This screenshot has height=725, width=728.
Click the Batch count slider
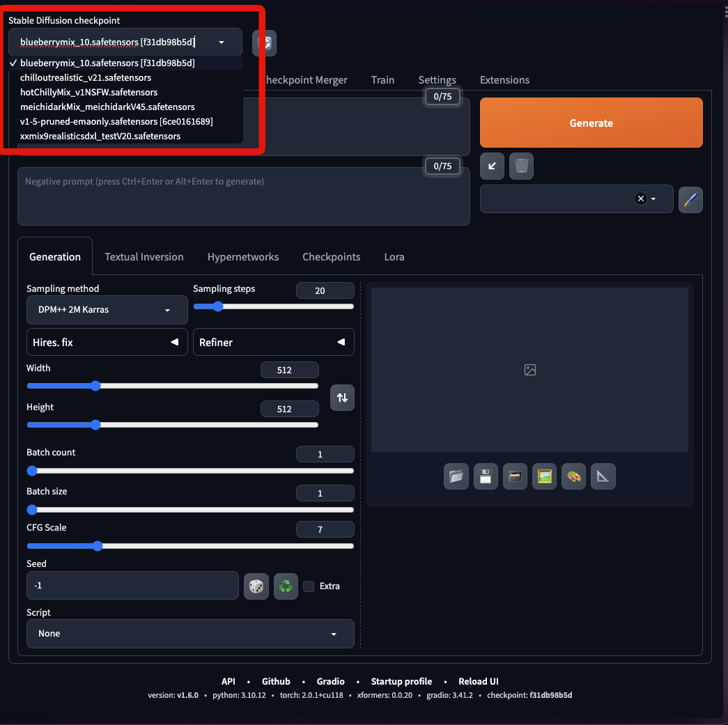190,471
